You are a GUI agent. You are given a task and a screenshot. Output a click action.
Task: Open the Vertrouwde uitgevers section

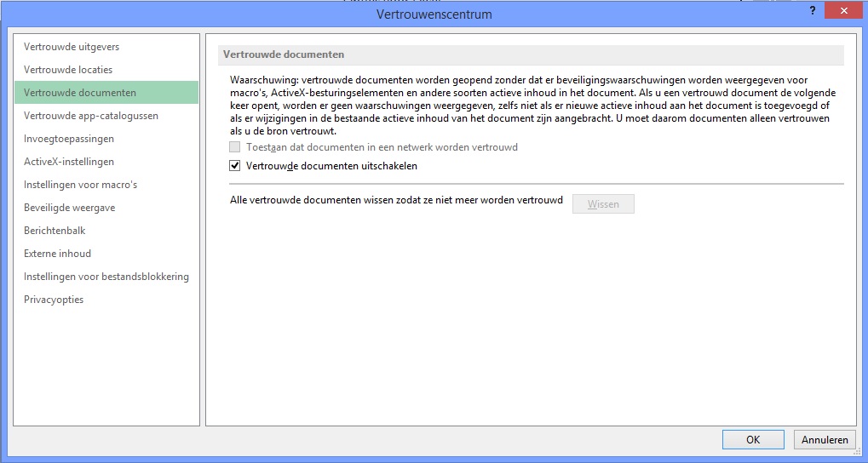pyautogui.click(x=72, y=47)
